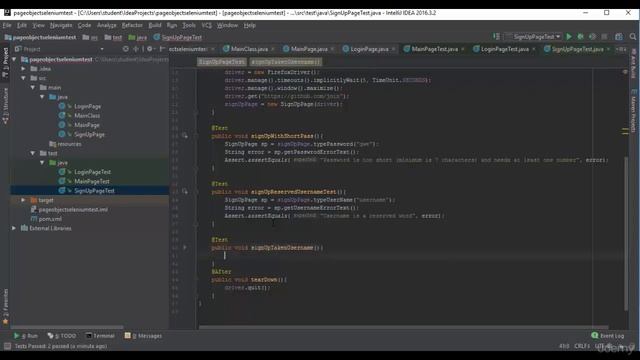Switch to MainClass.java editor tab

coord(249,49)
